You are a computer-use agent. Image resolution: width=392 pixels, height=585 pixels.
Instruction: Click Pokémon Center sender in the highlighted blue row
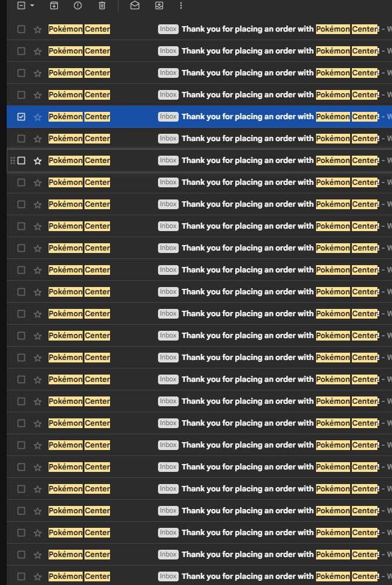tap(79, 117)
